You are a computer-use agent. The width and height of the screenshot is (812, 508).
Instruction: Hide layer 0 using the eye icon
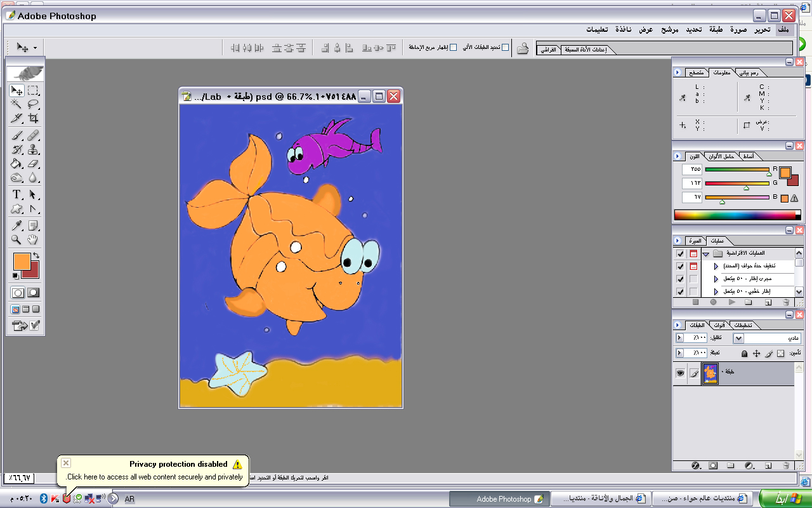680,374
